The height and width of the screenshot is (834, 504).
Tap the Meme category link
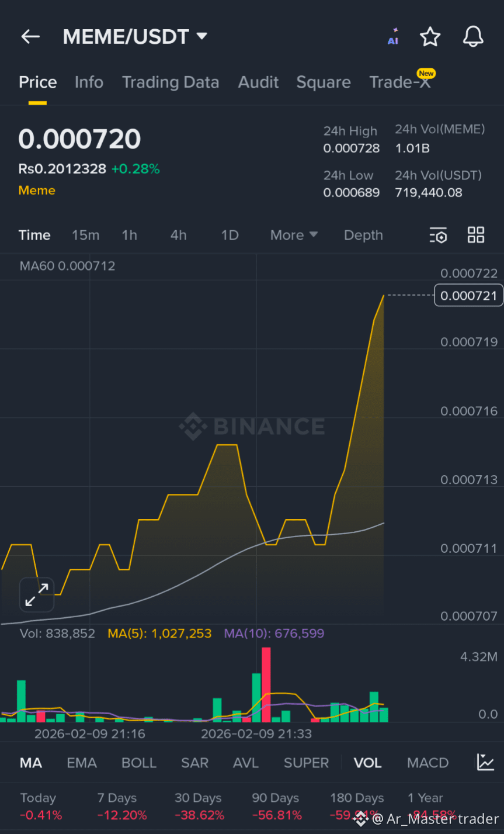tap(37, 191)
